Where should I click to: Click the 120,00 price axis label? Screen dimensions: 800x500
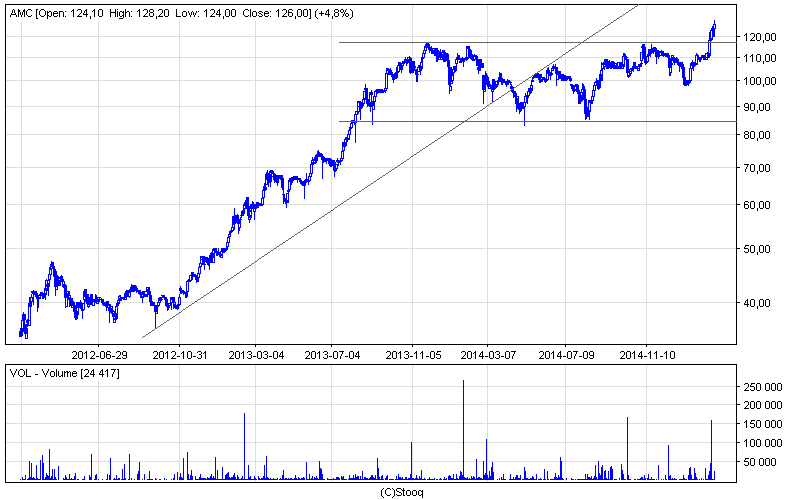coord(760,37)
